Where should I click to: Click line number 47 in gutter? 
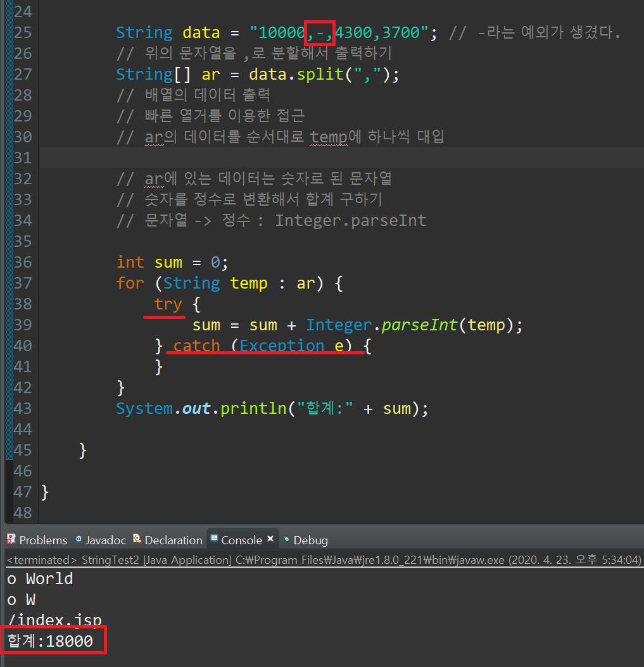point(23,492)
